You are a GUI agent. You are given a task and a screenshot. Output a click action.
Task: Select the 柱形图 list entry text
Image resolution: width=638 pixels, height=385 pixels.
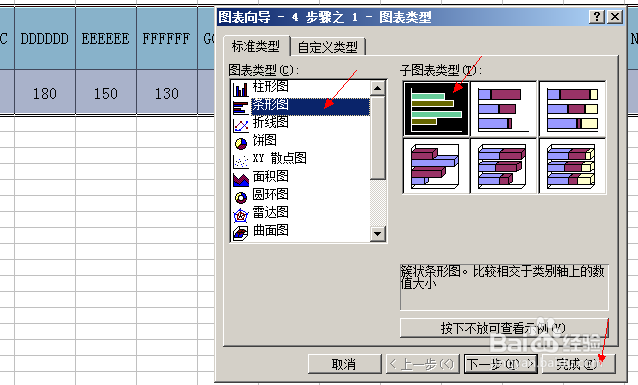click(270, 86)
